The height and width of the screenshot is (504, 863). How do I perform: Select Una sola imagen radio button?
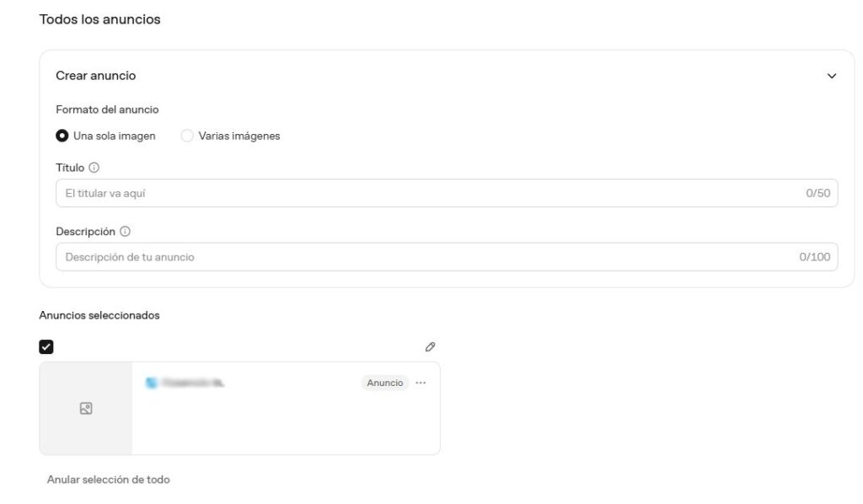point(62,136)
